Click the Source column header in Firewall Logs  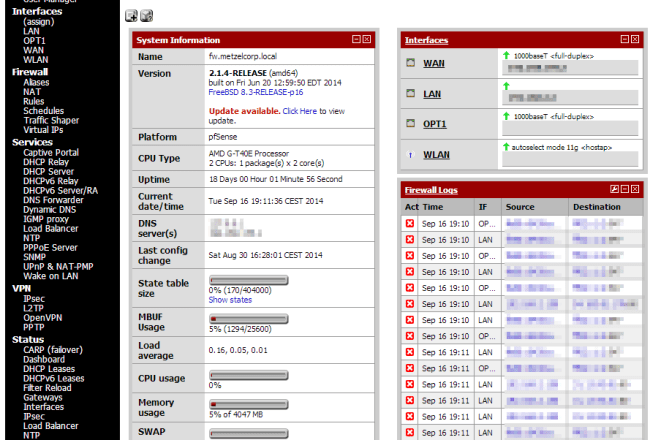520,207
